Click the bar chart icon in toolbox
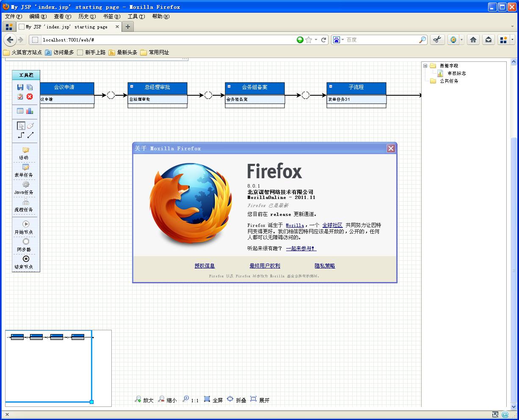Image resolution: width=519 pixels, height=420 pixels. click(30, 111)
